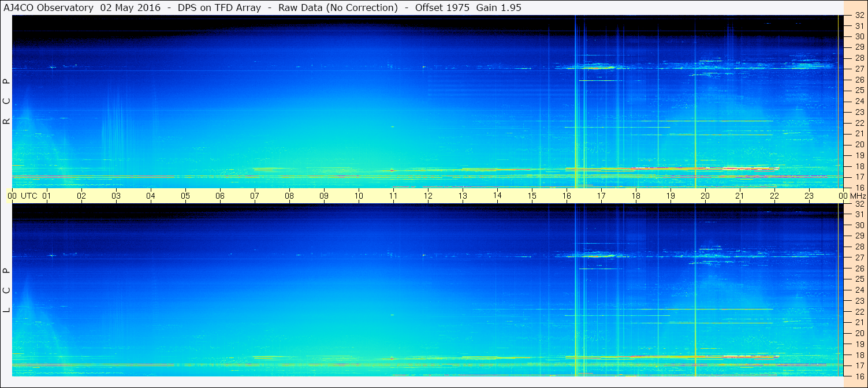Click the 23 UTC hour label
The width and height of the screenshot is (868, 388).
coord(809,196)
